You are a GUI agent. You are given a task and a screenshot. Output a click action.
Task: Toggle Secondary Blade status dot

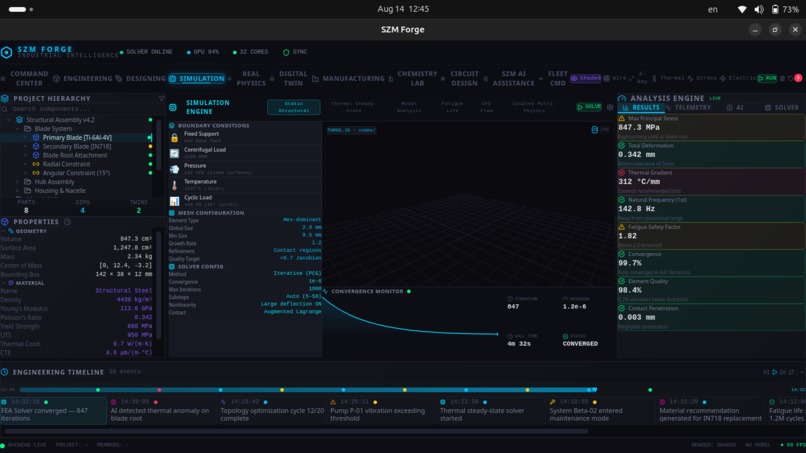(x=150, y=147)
